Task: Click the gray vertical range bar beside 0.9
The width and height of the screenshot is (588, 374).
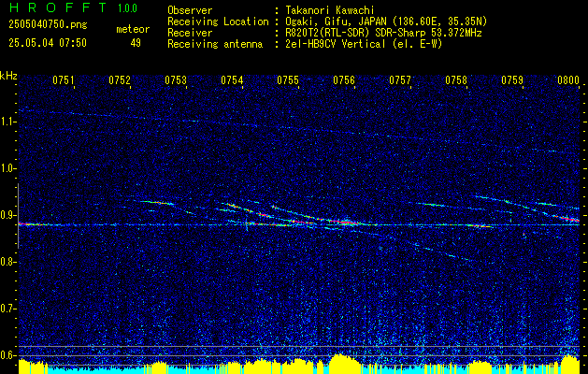Action: 18,216
